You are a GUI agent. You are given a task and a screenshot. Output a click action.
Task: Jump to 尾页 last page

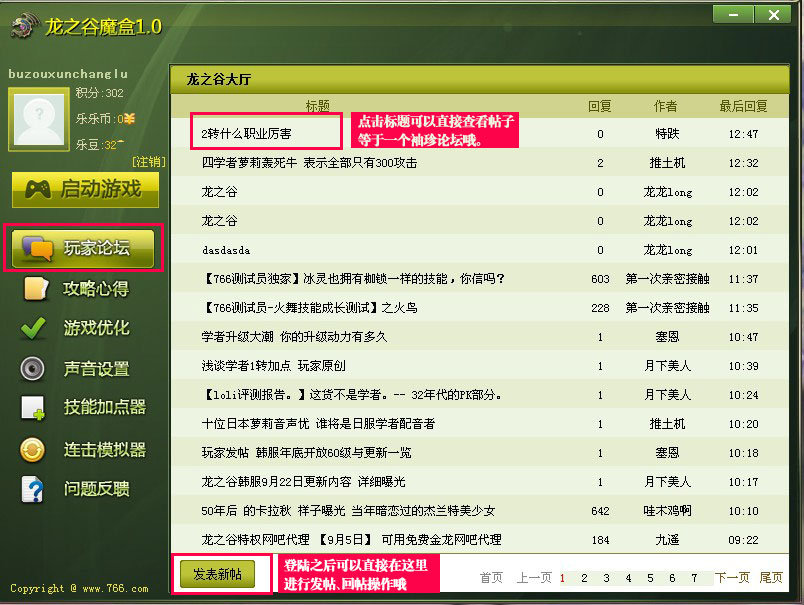[770, 578]
